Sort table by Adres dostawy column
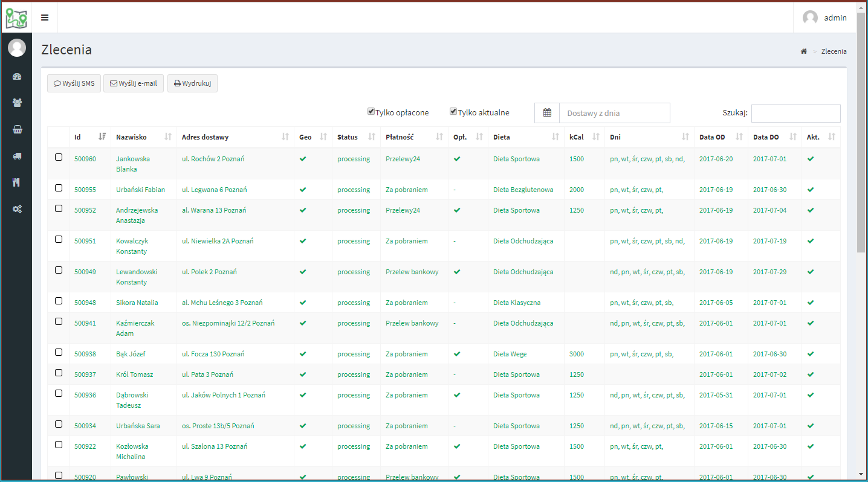The height and width of the screenshot is (482, 868). coord(236,137)
